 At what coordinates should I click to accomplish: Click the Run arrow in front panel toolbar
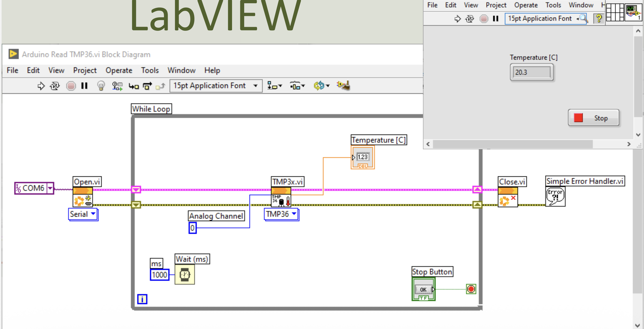(457, 19)
